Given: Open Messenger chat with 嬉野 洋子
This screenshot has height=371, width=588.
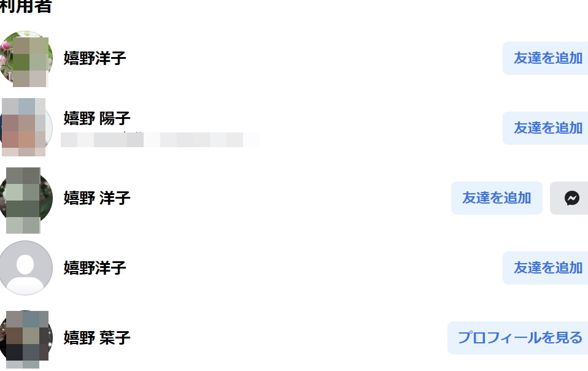Looking at the screenshot, I should click(x=570, y=198).
